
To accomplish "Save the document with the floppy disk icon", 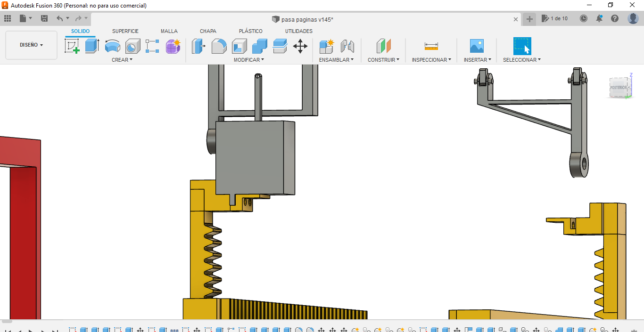I will 44,18.
